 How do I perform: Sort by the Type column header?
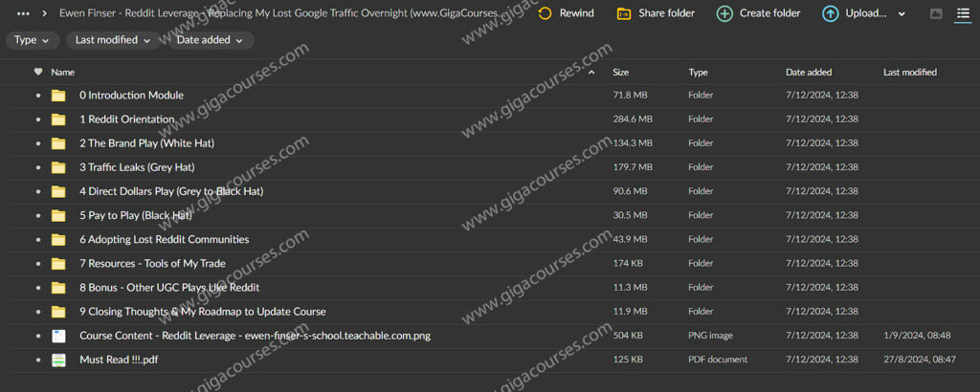(x=698, y=73)
